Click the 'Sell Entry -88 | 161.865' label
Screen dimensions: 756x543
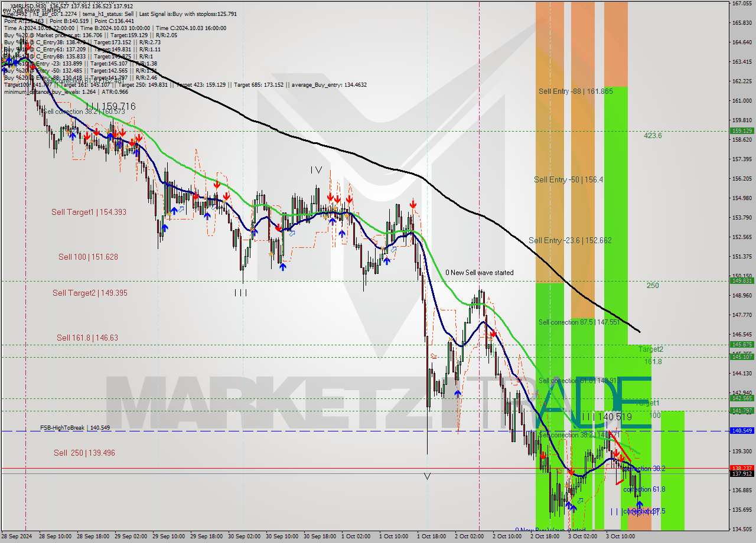pos(575,91)
